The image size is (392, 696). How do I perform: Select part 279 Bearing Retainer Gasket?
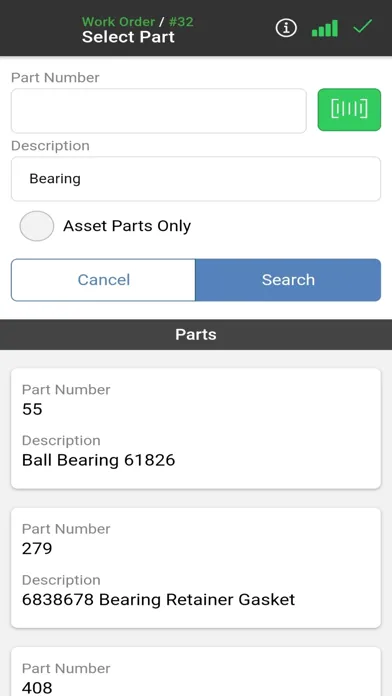[x=196, y=568]
